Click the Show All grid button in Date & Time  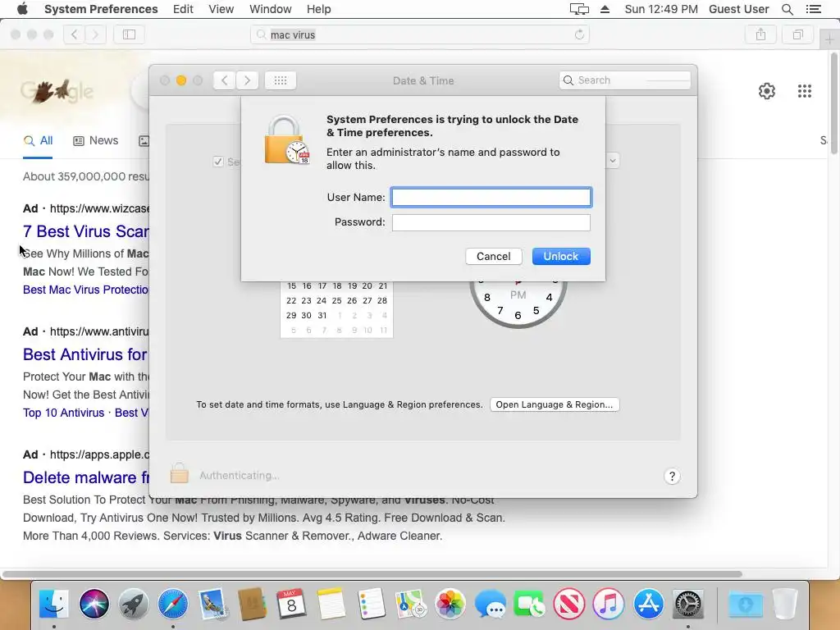tap(281, 80)
